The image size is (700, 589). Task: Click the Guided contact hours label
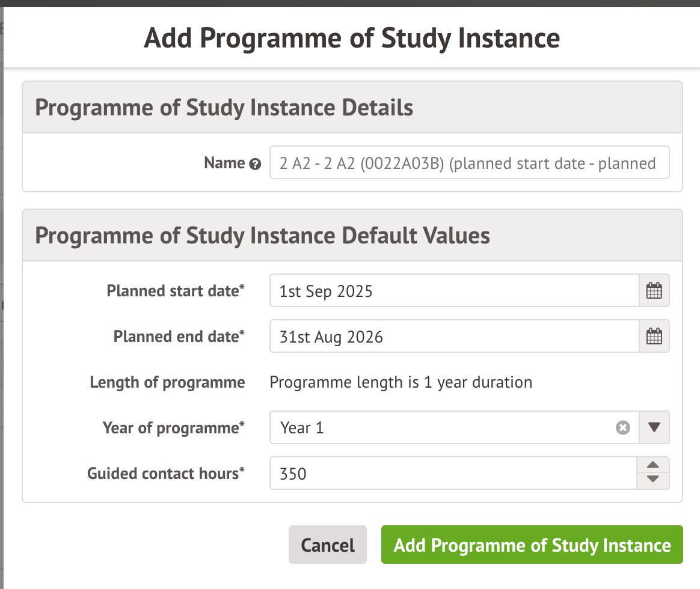pos(166,474)
